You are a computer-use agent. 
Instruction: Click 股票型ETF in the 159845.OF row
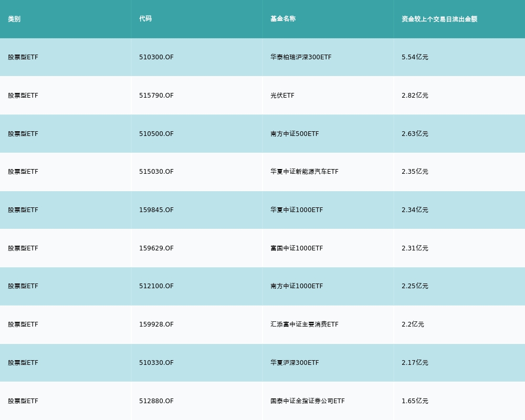click(23, 209)
